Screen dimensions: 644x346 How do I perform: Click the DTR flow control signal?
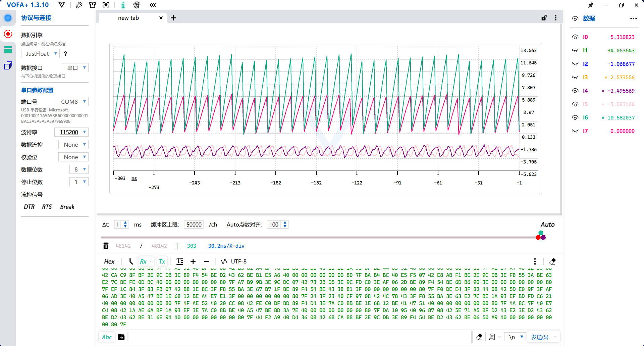tap(29, 207)
